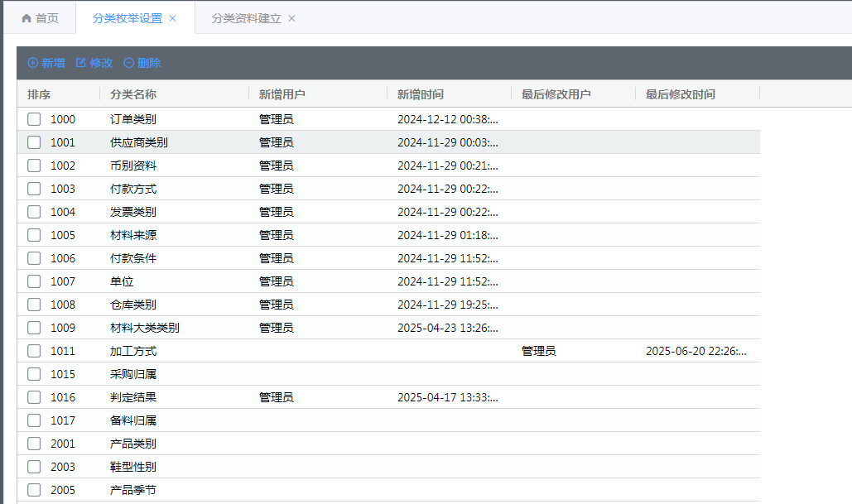The image size is (852, 504).
Task: Select the 材料大类类别 row
Action: [145, 328]
